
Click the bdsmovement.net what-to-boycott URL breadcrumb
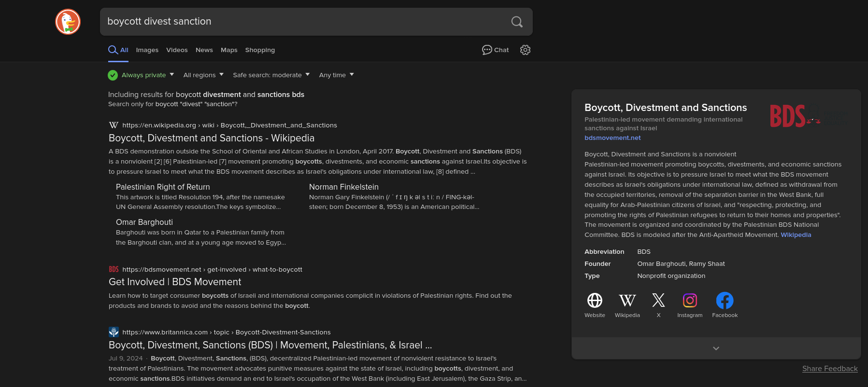[x=212, y=269]
